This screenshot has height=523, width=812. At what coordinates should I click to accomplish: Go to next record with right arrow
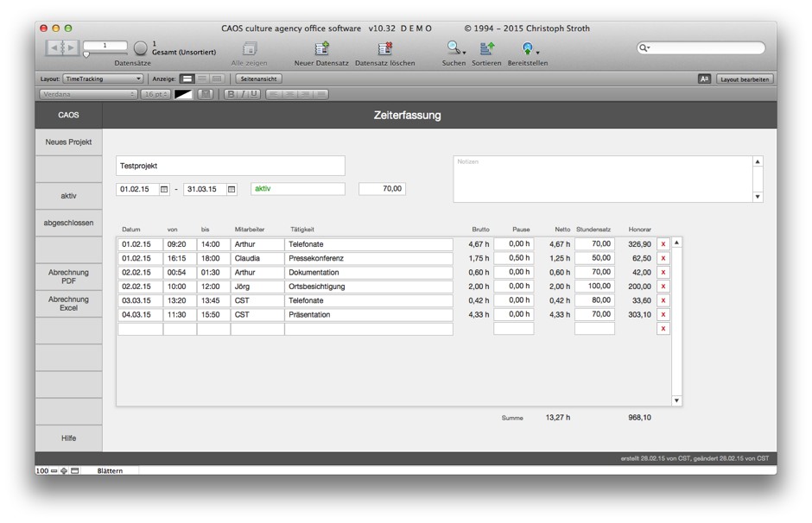click(72, 47)
